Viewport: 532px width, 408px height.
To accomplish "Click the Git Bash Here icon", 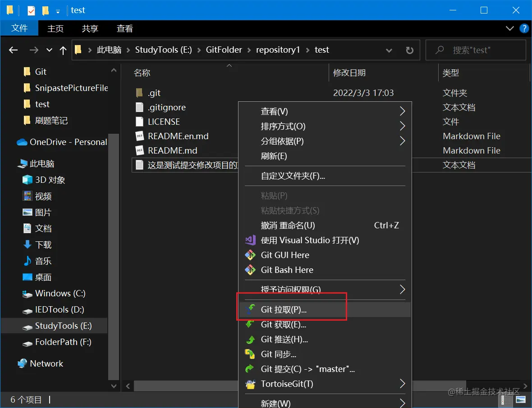I will pos(250,270).
